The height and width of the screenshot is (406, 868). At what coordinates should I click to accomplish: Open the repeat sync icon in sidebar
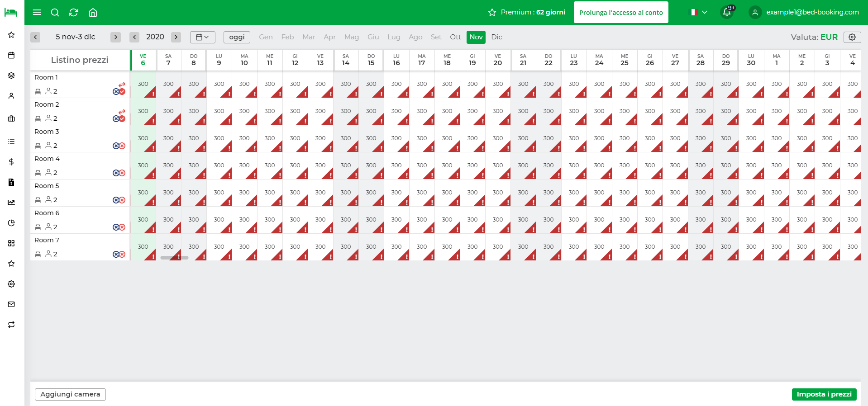[x=12, y=325]
